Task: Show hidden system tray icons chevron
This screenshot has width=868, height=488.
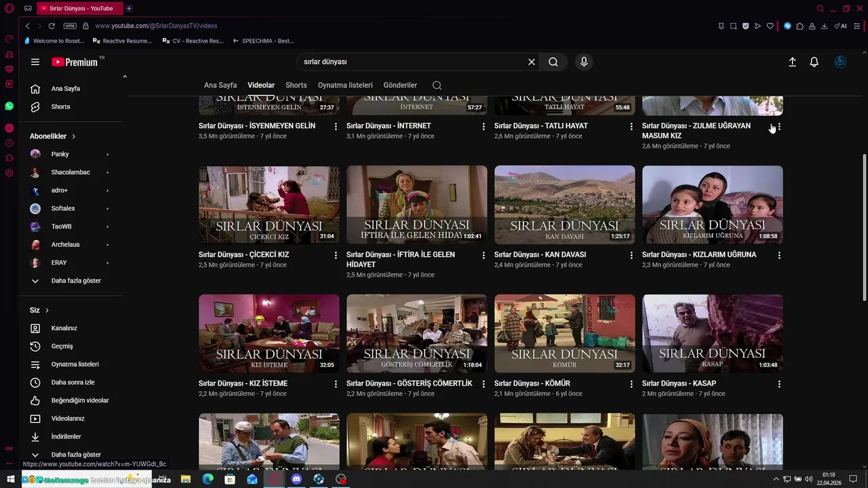Action: pos(776,479)
